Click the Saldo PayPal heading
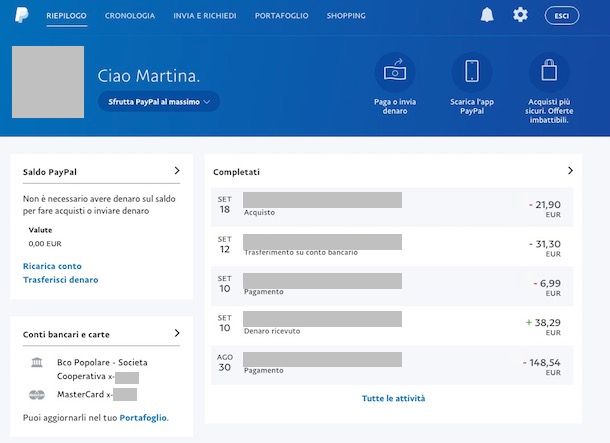Image resolution: width=610 pixels, height=443 pixels. tap(50, 172)
